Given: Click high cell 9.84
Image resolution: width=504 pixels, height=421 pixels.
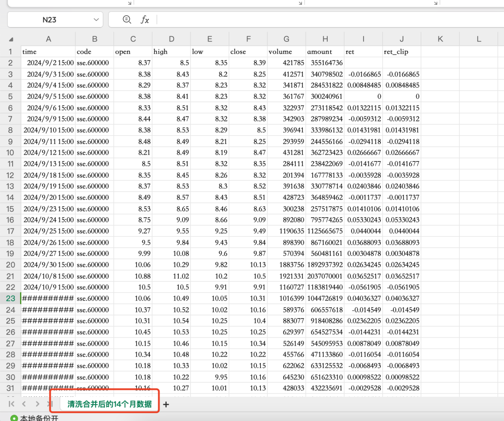Looking at the screenshot, I should coord(171,242).
